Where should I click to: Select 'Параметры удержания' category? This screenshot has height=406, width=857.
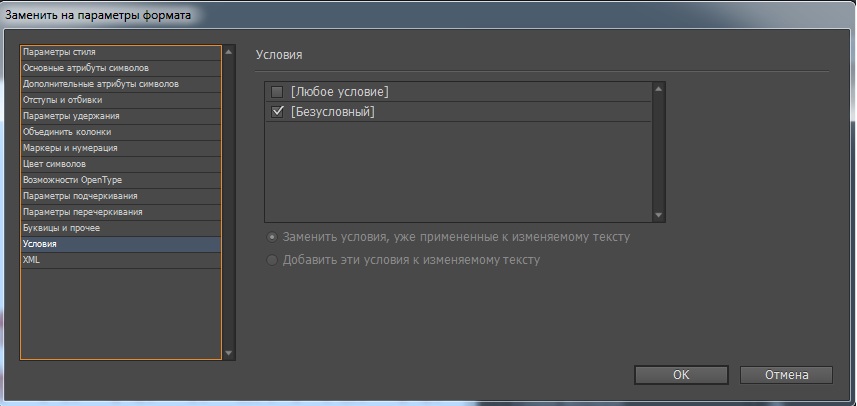121,116
